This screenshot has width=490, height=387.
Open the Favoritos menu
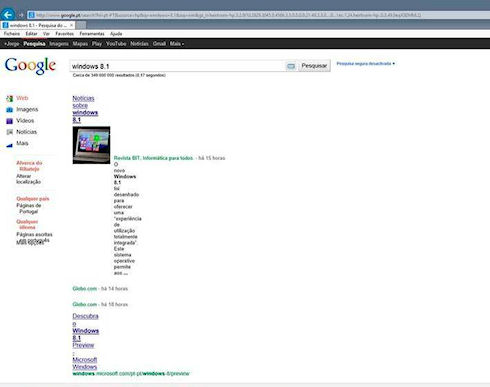pyautogui.click(x=65, y=34)
